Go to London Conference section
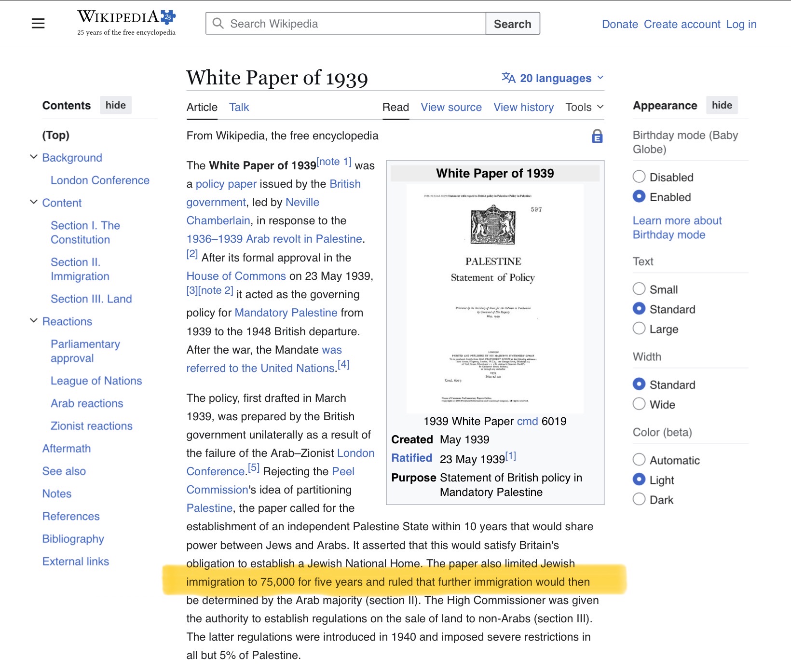Viewport: 791px width, 672px height. [100, 180]
